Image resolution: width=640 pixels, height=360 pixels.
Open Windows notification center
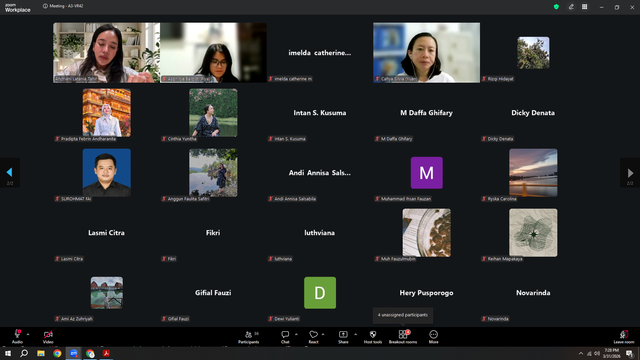tap(629, 353)
